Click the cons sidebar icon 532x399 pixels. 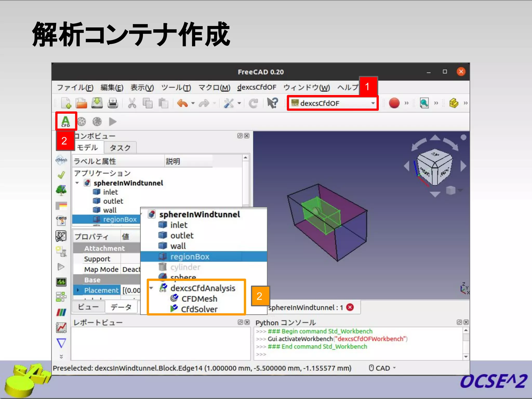click(x=61, y=220)
